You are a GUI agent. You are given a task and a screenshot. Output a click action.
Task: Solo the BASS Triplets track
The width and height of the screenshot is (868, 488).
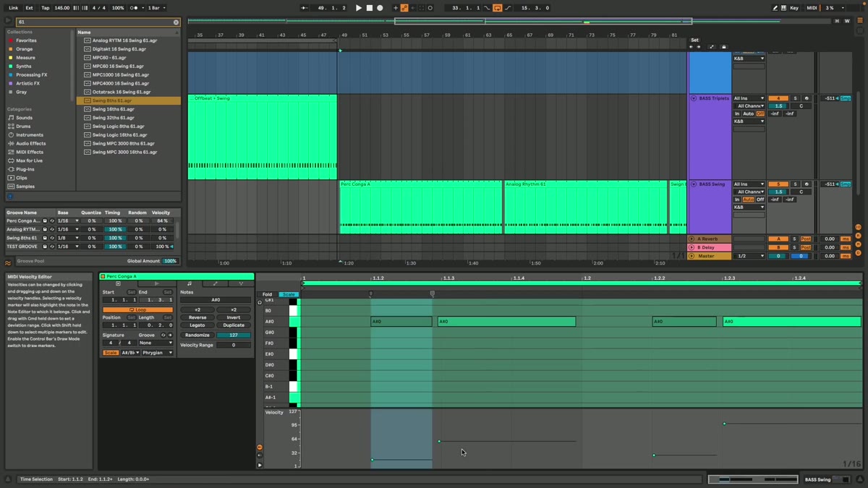pos(795,98)
